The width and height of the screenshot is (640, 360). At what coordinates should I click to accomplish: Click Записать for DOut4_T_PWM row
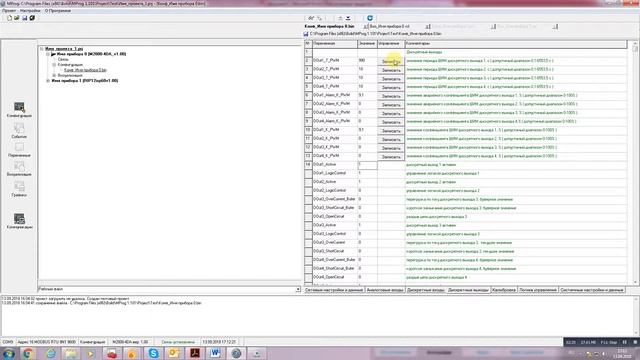tap(391, 87)
